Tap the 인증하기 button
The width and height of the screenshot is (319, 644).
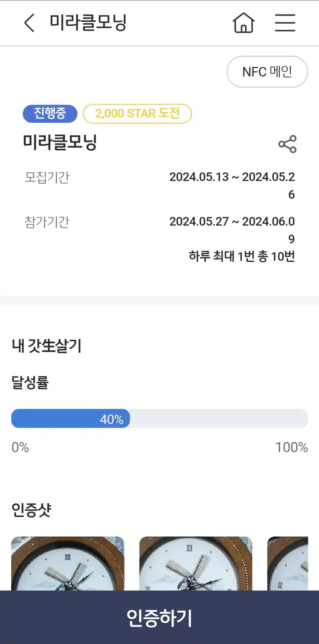point(159,617)
